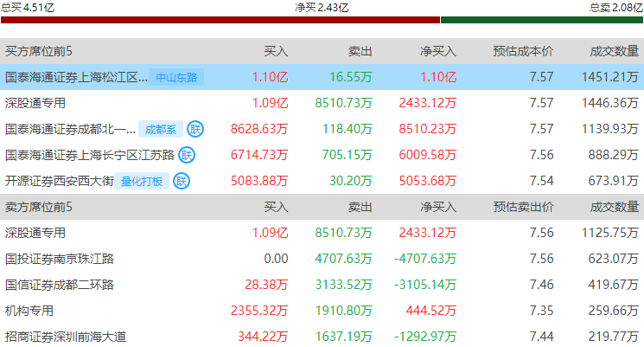Click 8628.63万 buy value
The image size is (644, 347).
[259, 129]
